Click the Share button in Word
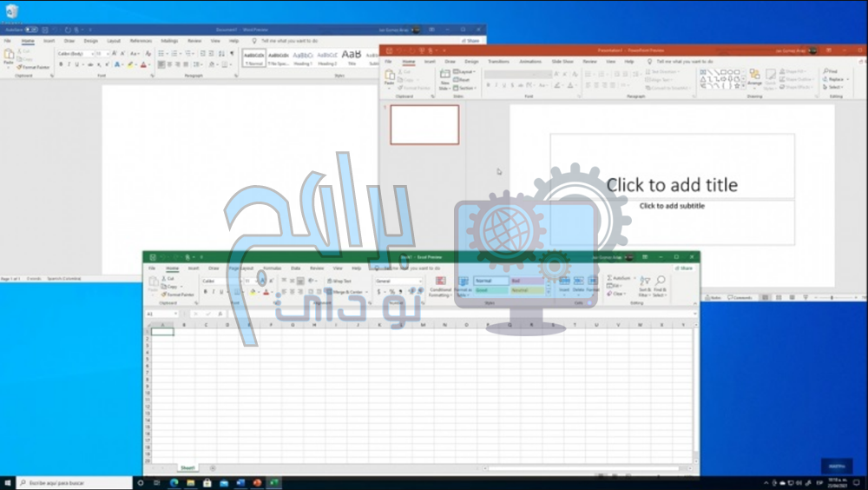The image size is (868, 490). point(470,41)
